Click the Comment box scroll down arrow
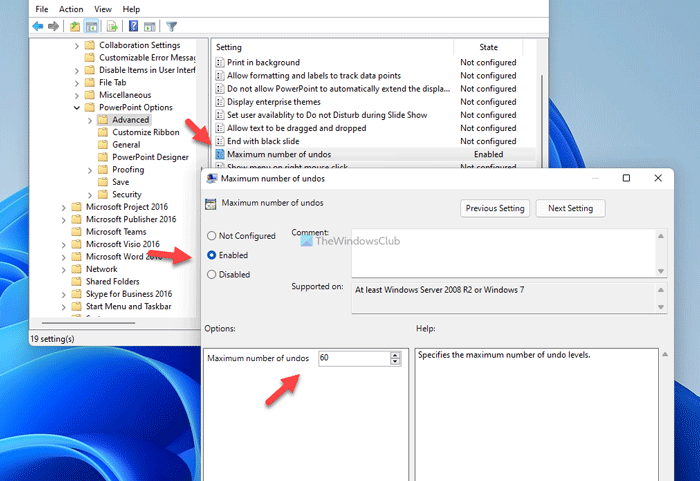This screenshot has height=481, width=700. [661, 271]
